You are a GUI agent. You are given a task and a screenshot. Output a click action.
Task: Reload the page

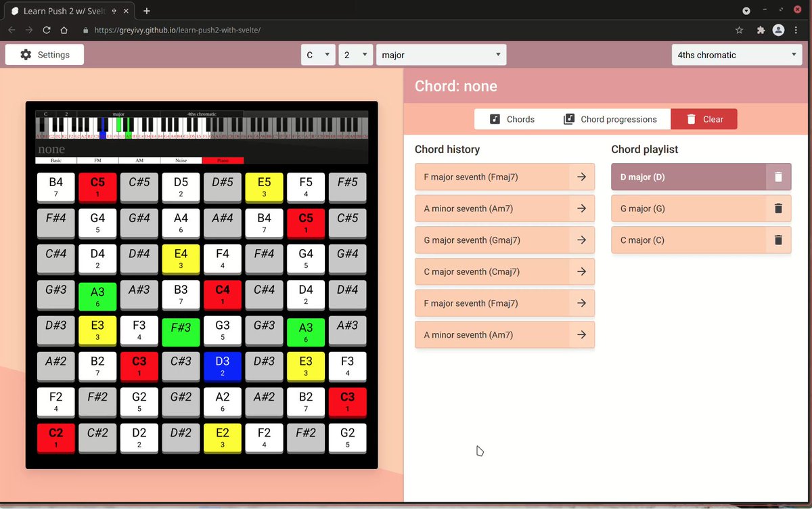[x=47, y=30]
